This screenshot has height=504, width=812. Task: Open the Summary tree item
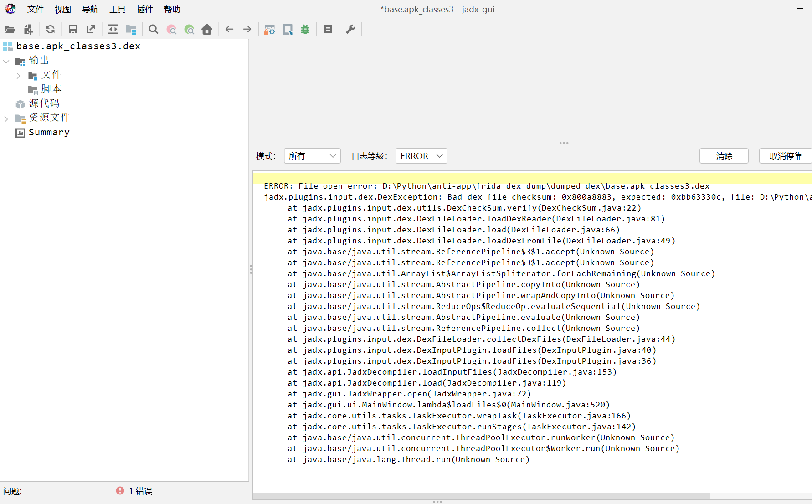[x=43, y=132]
